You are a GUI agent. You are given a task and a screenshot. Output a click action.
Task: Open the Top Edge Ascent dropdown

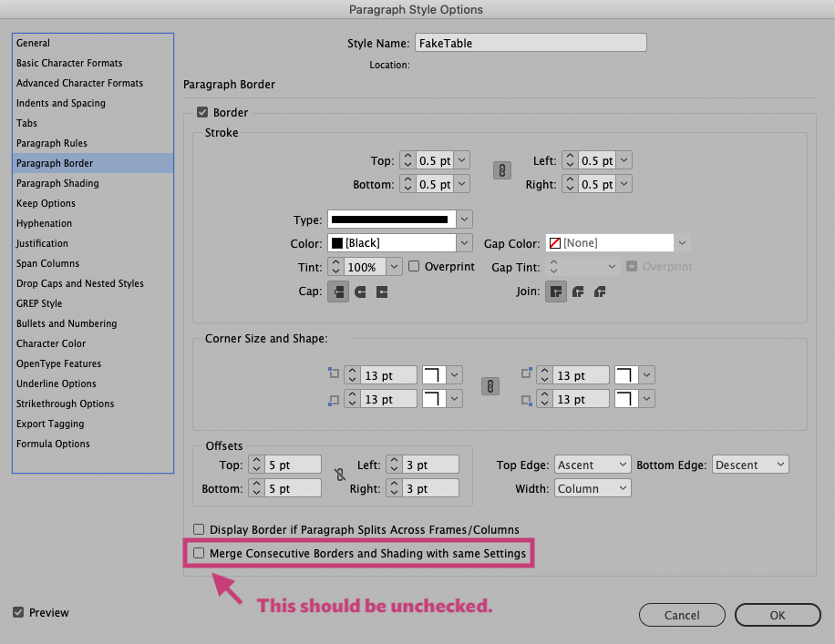(593, 465)
